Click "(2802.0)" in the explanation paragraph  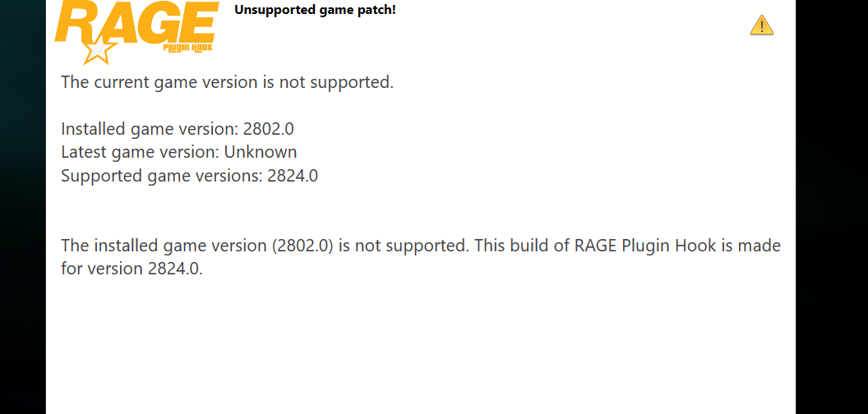302,246
